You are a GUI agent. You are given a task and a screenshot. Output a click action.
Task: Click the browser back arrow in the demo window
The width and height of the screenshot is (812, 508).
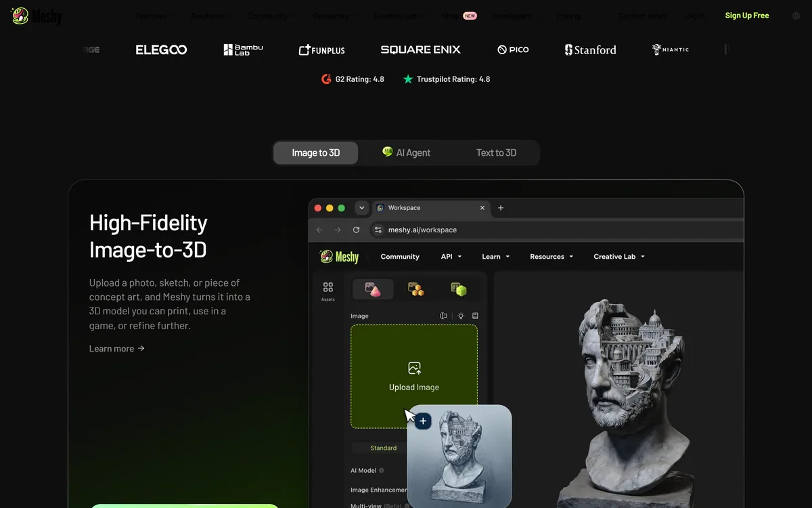(x=319, y=230)
